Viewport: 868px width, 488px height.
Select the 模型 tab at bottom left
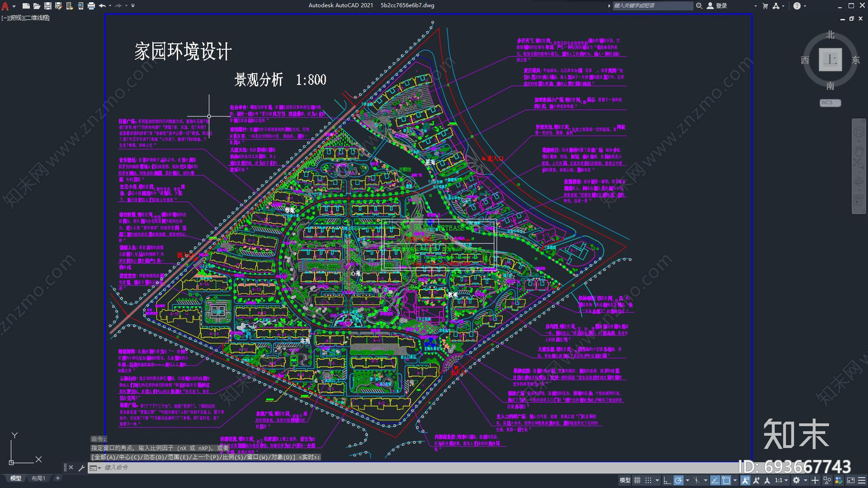(x=15, y=478)
